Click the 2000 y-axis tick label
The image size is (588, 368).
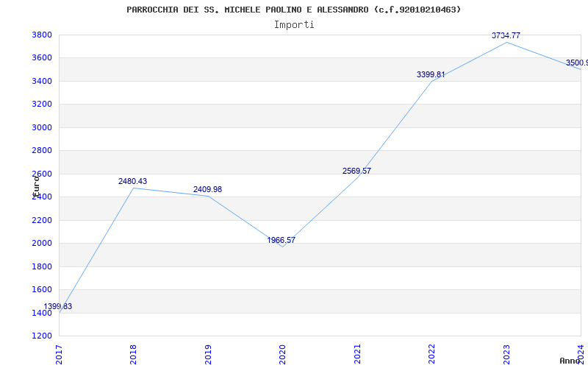(x=42, y=244)
